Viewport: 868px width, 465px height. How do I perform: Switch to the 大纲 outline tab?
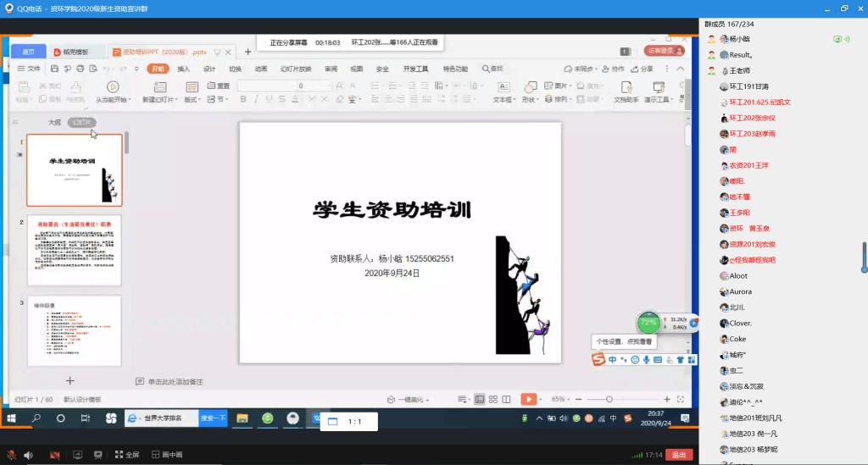[54, 123]
